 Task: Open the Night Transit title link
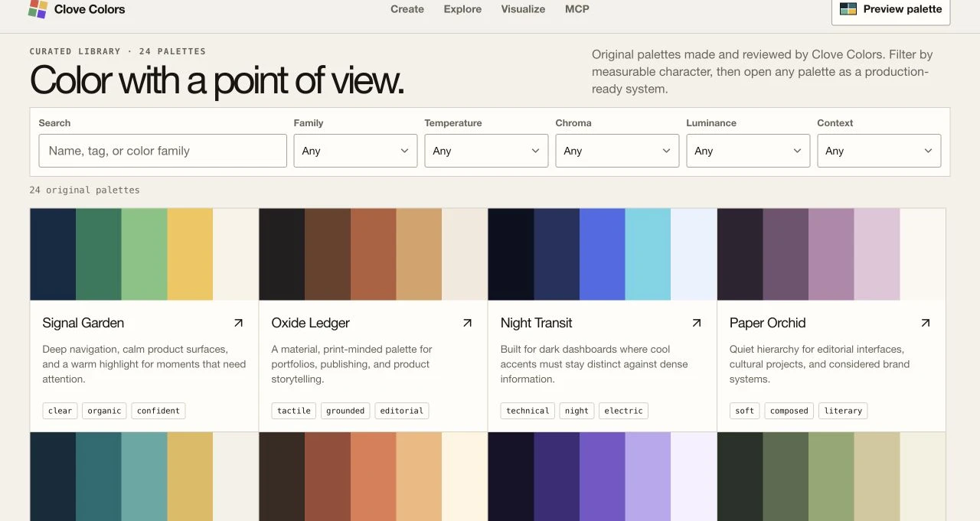pos(537,323)
